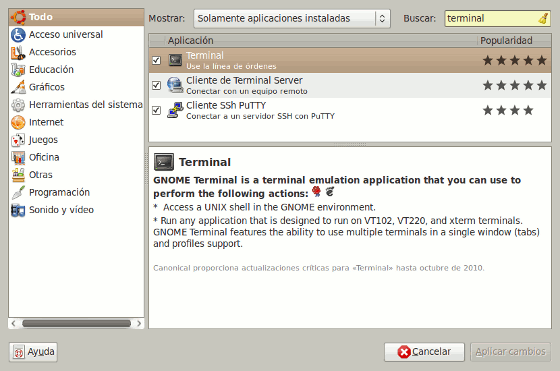Uncheck the Cliente de Terminal Server checkbox
This screenshot has width=560, height=371.
(x=156, y=85)
